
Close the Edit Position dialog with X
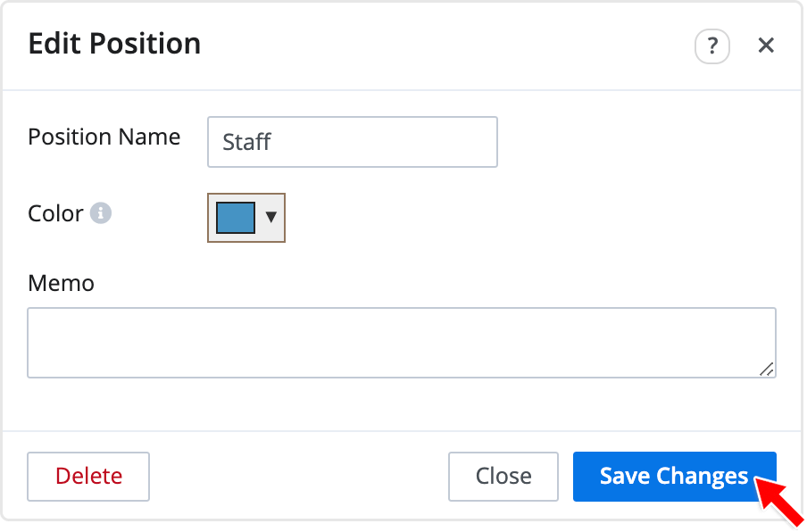tap(766, 46)
